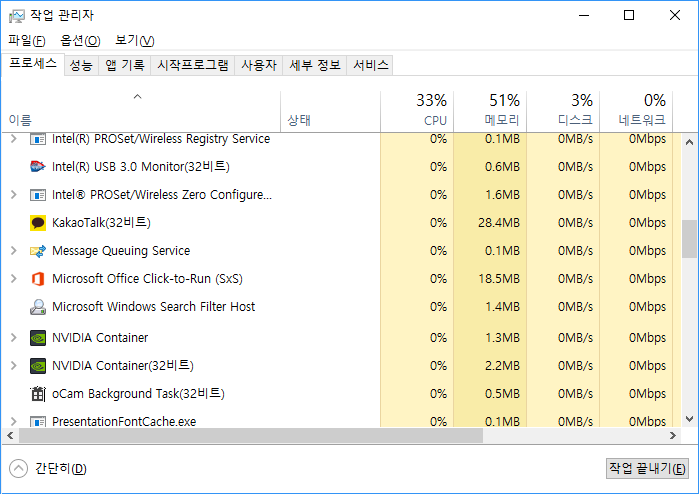
Task: Click the 1.4MB memory value
Action: 502,307
